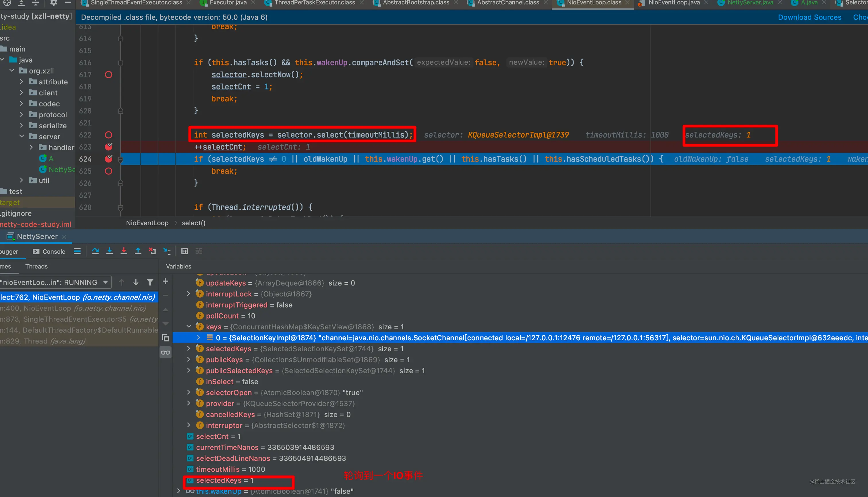Screen dimensions: 868x497
Task: Click the Drop Frame icon
Action: 152,251
